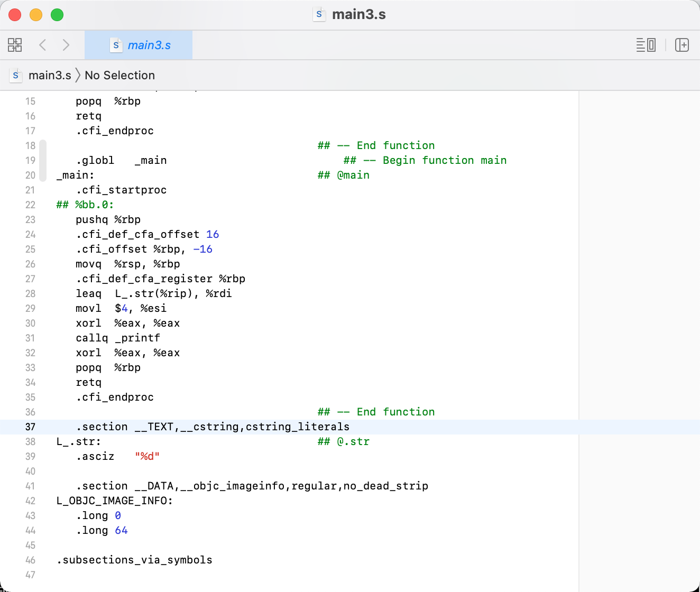Screen dimensions: 700x592
Task: Click the '## %bb.0:' comment
Action: 85,205
